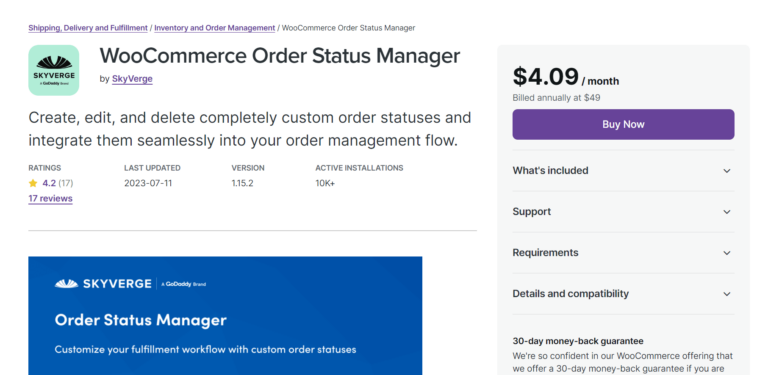768x375 pixels.
Task: Expand the Requirements section chevron
Action: pyautogui.click(x=727, y=253)
